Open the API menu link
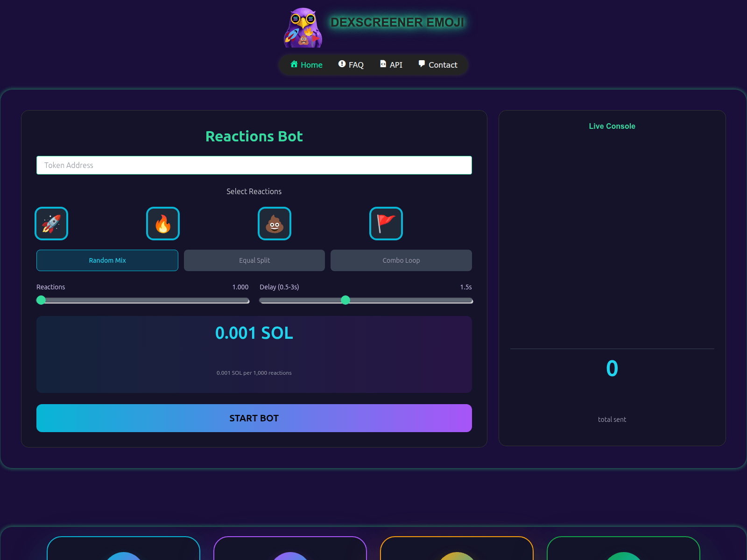The height and width of the screenshot is (560, 747). [x=391, y=65]
